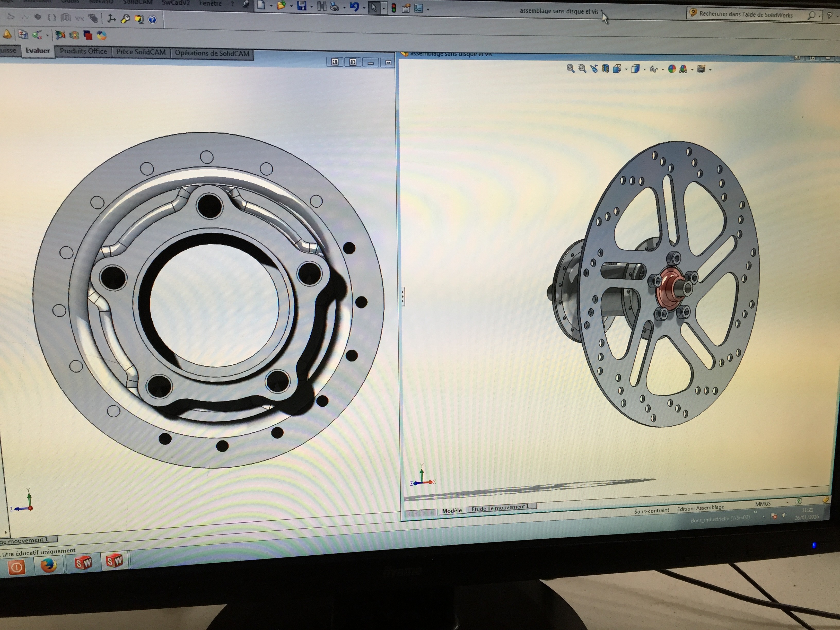Click the system tray volume icon
Viewport: 840px width, 630px height.
click(x=784, y=515)
